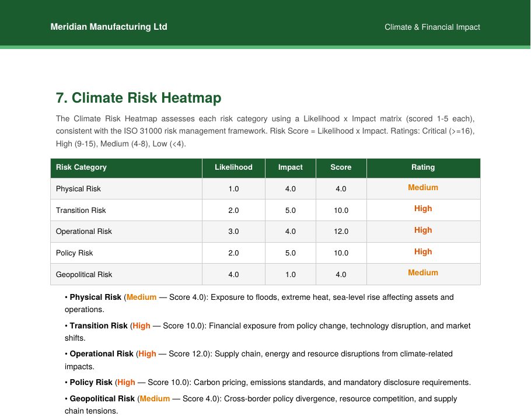This screenshot has height=420, width=531.
Task: Click Geopolitical Risk likelihood value 4.0
Action: [233, 275]
